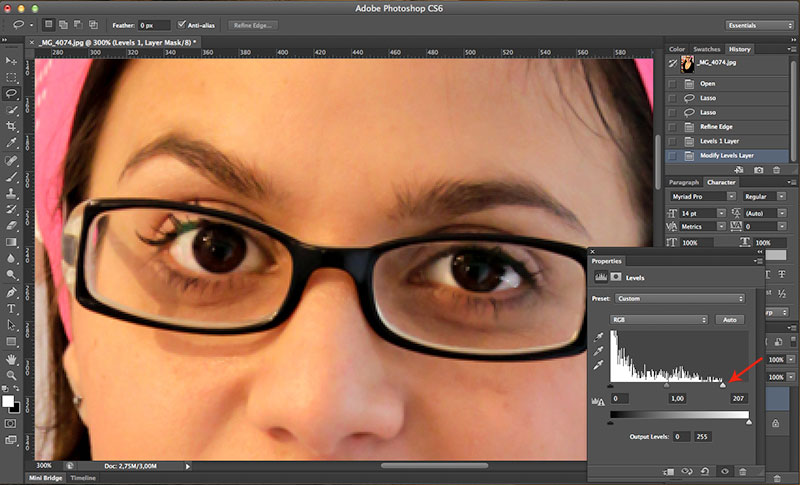Viewport: 800px width, 485px height.
Task: Pick the black point eyedropper in Levels
Action: pyautogui.click(x=597, y=339)
